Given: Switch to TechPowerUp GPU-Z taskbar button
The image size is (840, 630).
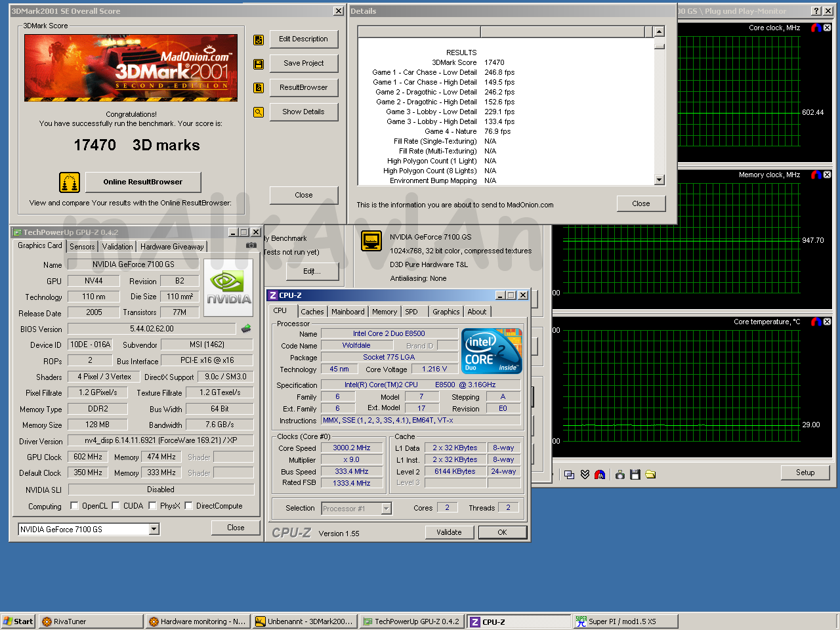Looking at the screenshot, I should (x=411, y=621).
